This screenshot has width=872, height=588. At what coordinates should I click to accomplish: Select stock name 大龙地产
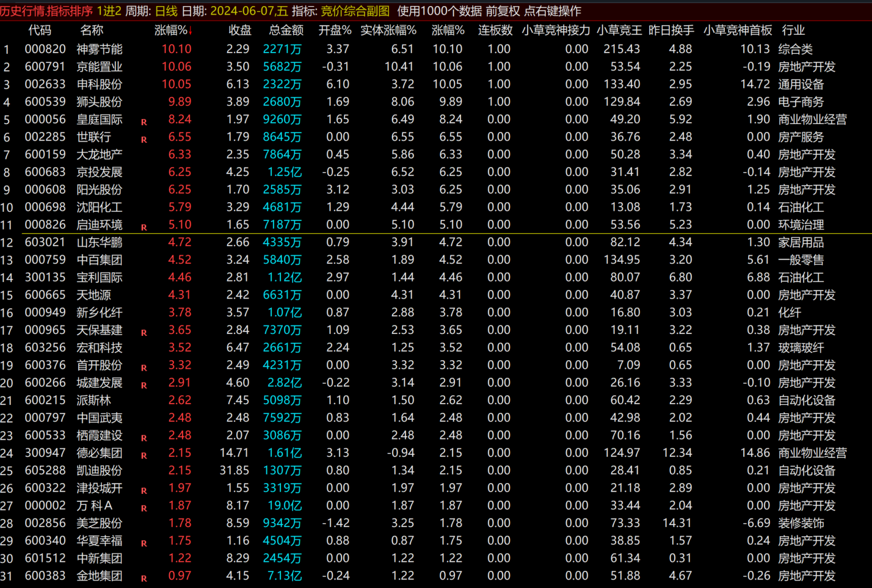pos(100,154)
